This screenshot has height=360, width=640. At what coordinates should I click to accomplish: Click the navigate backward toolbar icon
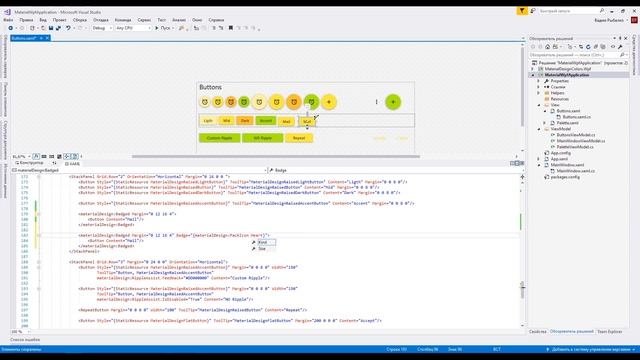pos(11,28)
